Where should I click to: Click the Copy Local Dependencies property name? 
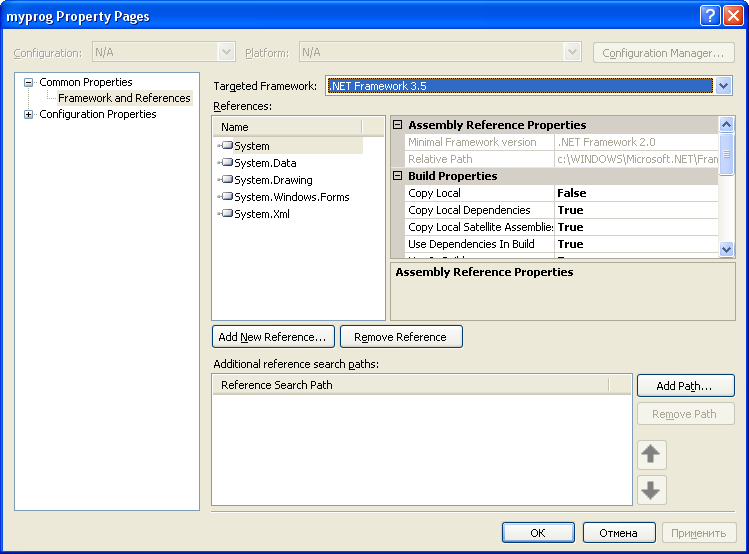click(480, 210)
